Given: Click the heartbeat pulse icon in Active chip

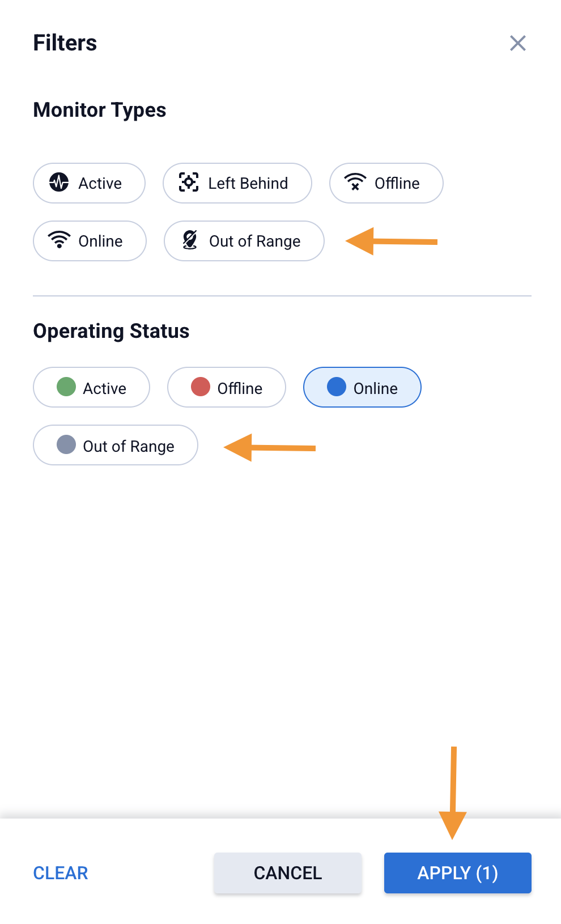Looking at the screenshot, I should (x=59, y=183).
